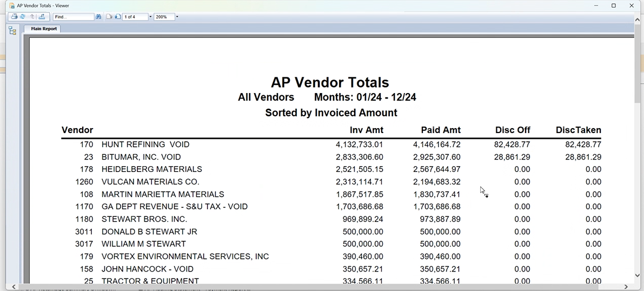
Task: Click Disc Off value 82,428.77
Action: pyautogui.click(x=513, y=144)
